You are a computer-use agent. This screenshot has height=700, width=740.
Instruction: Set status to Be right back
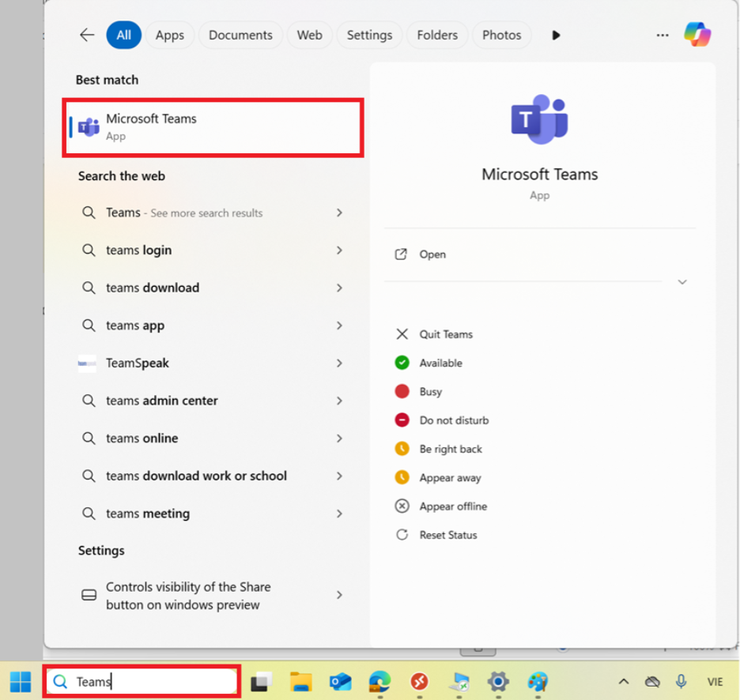point(439,449)
